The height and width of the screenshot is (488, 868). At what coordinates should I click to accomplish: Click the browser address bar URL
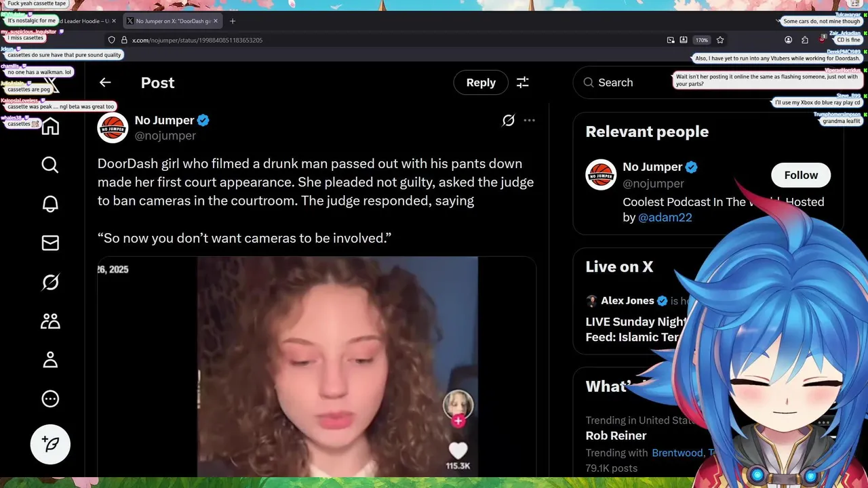(x=197, y=40)
